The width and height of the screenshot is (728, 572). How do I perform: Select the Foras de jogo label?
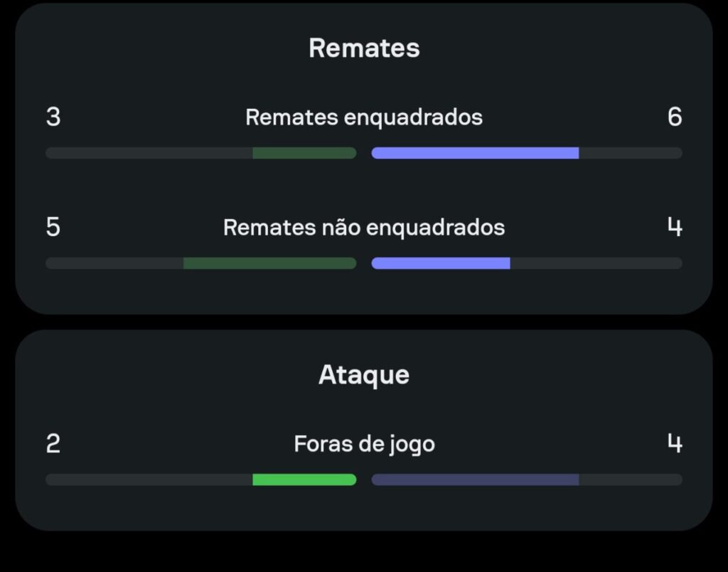point(365,444)
